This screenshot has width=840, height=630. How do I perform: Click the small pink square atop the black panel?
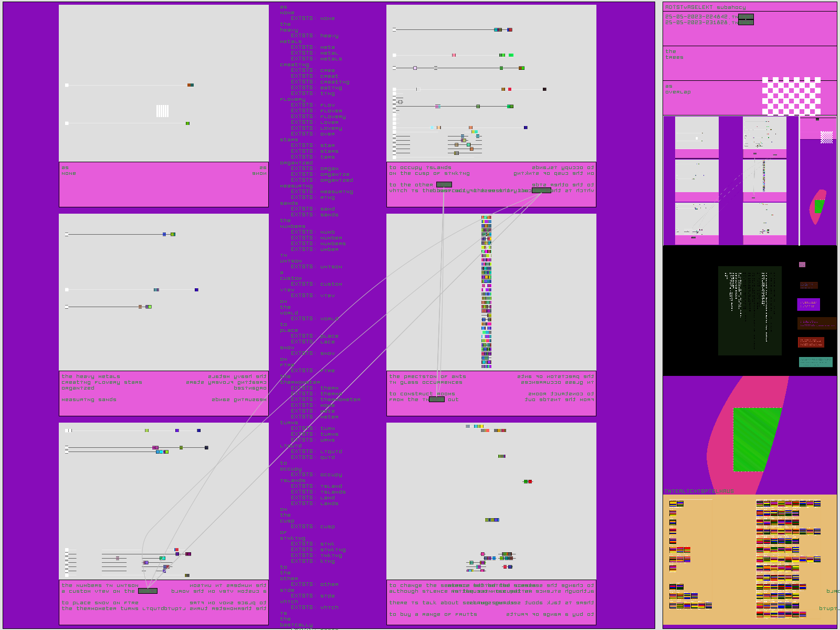pos(802,265)
